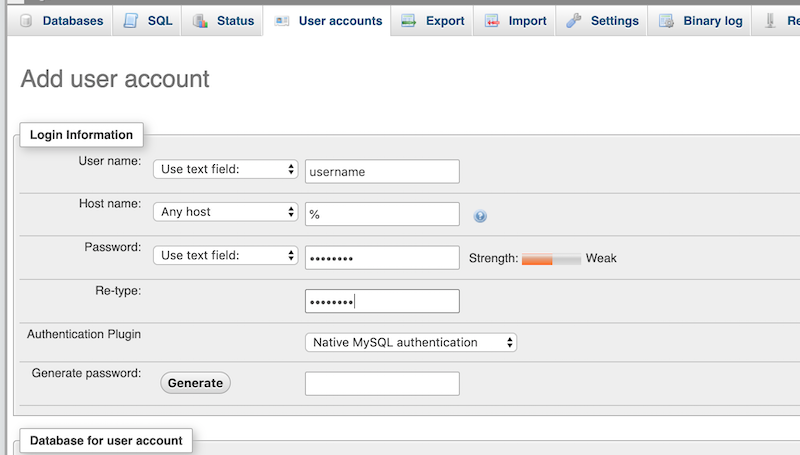Open the SQL tab label
The image size is (800, 455).
(x=160, y=21)
